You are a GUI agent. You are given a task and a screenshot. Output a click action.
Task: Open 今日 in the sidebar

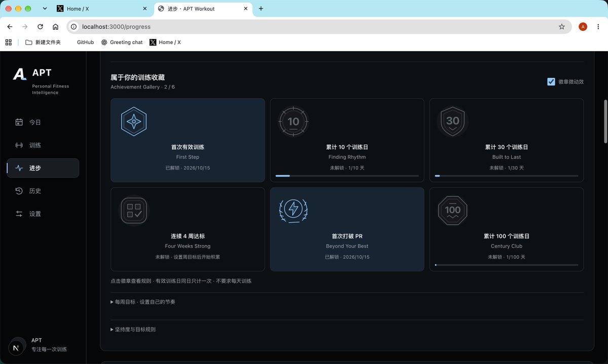[x=43, y=122]
